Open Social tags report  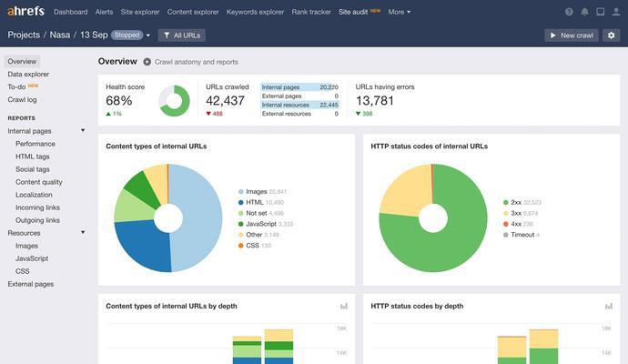point(33,169)
